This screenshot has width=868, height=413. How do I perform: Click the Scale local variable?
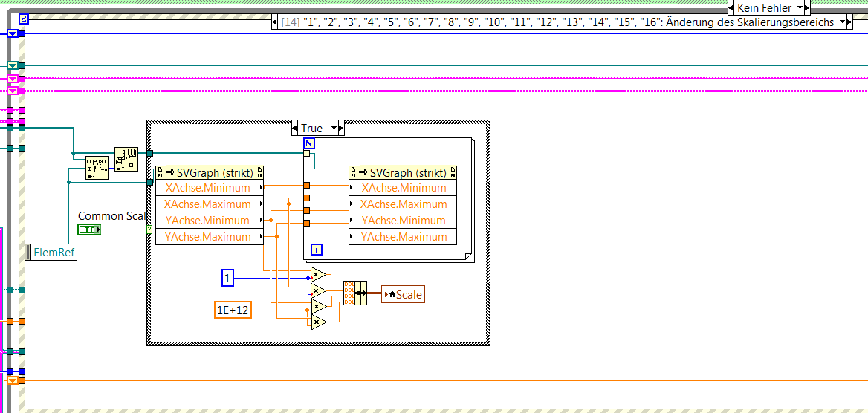point(404,295)
